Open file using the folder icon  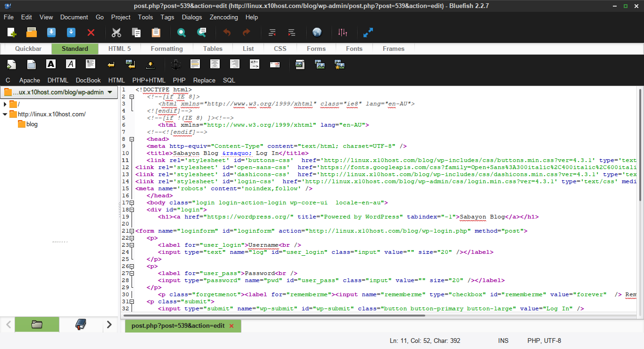[32, 32]
